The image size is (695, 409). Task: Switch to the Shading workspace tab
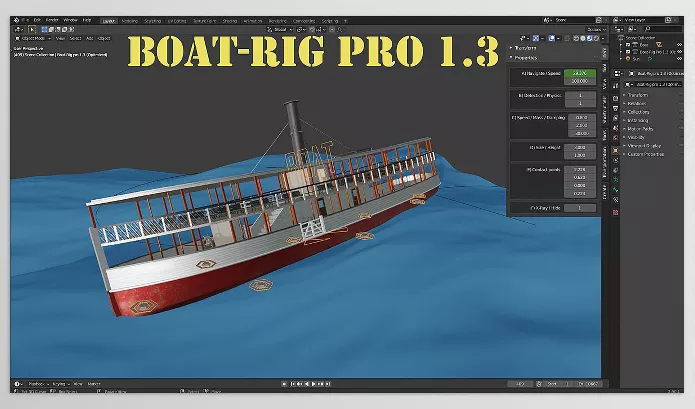coord(229,20)
